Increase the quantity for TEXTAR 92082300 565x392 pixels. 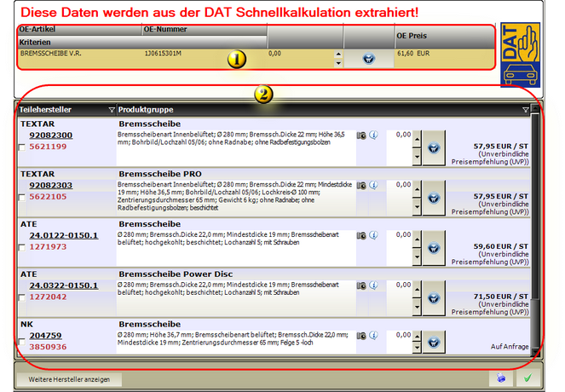click(417, 140)
